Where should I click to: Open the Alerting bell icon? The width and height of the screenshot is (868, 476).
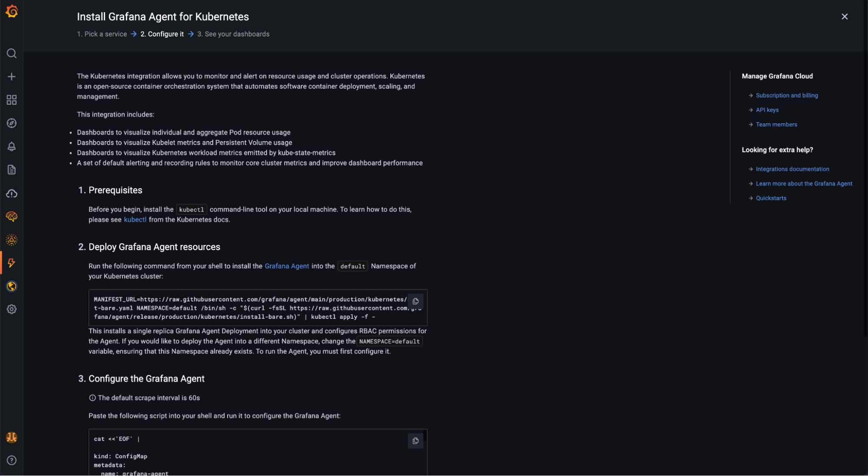click(x=12, y=147)
